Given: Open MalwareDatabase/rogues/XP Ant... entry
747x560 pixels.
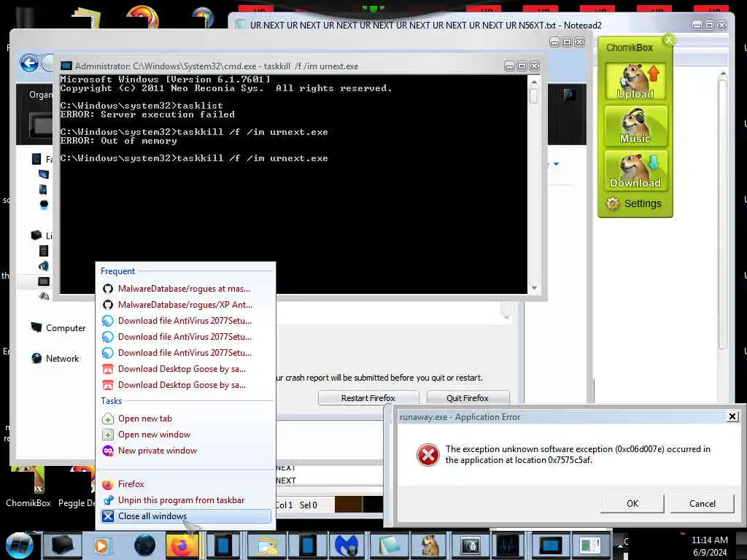Looking at the screenshot, I should [185, 305].
